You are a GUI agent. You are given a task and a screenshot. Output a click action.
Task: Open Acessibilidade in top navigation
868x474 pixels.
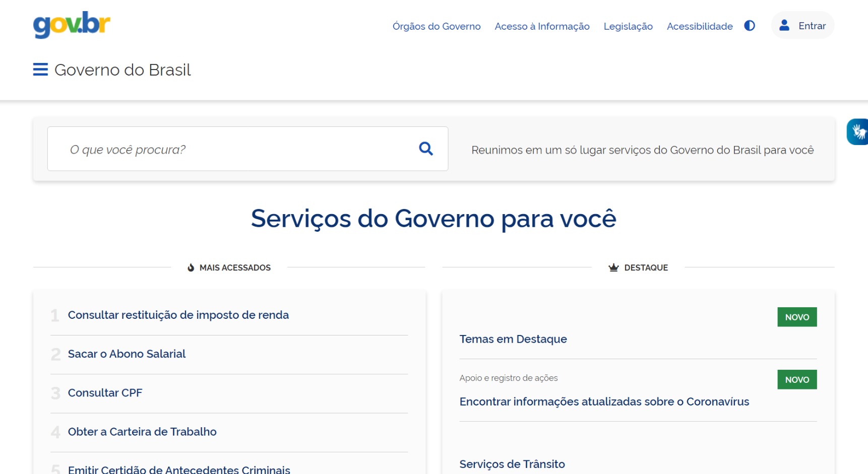pos(700,26)
